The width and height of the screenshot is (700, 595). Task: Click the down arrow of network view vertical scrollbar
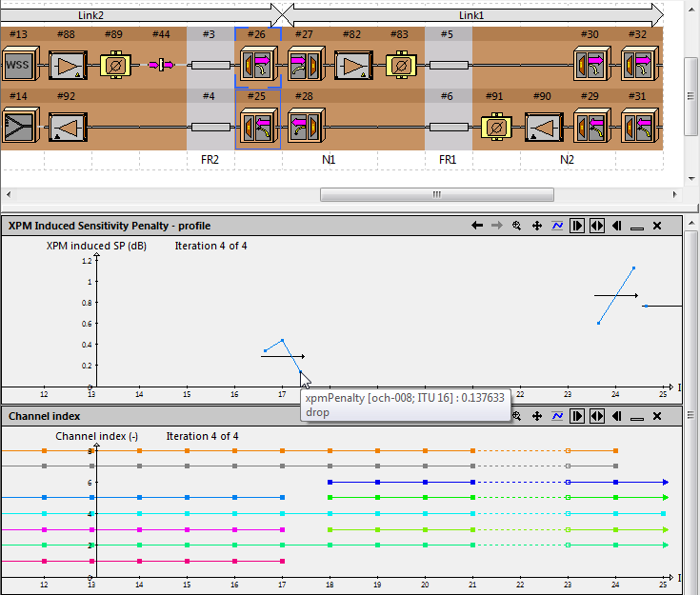point(691,179)
